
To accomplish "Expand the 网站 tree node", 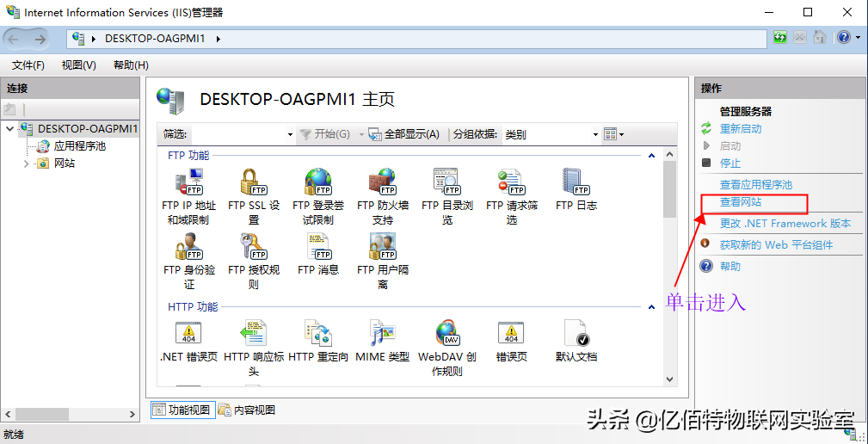I will pyautogui.click(x=27, y=163).
